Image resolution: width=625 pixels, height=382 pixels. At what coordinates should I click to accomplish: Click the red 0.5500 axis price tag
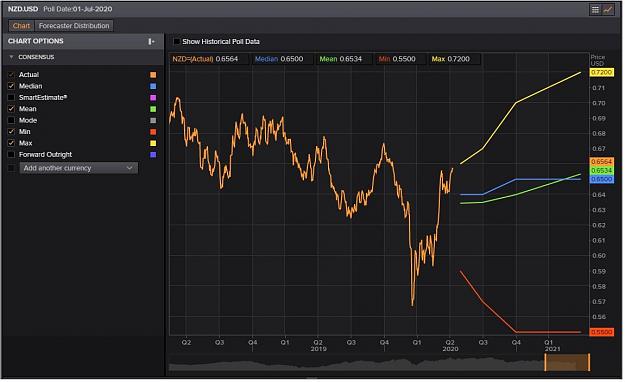click(x=601, y=332)
